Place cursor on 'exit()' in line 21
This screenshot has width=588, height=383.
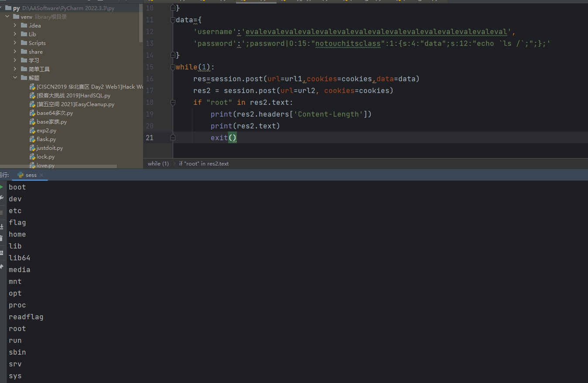pos(223,138)
